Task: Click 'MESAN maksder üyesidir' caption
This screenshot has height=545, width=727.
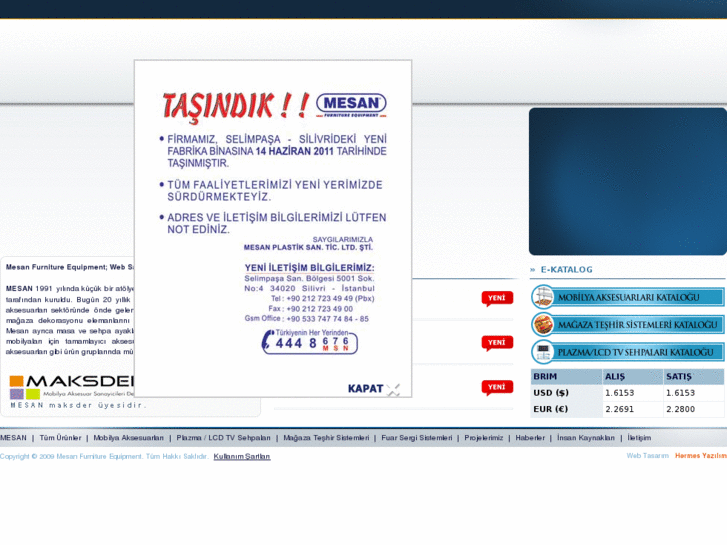Action: [78, 405]
